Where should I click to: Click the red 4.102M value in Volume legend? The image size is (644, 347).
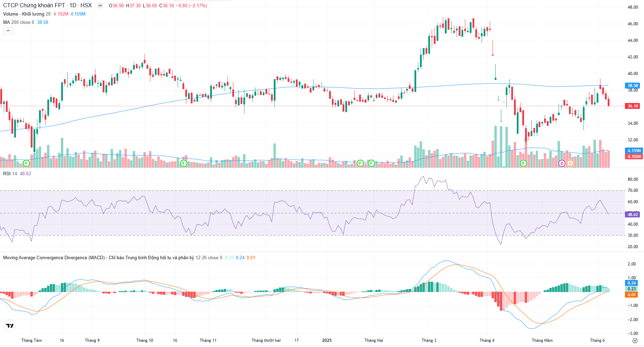pos(61,14)
